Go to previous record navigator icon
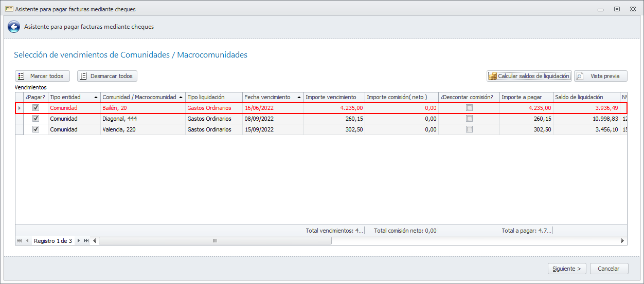The image size is (644, 284). pos(27,240)
